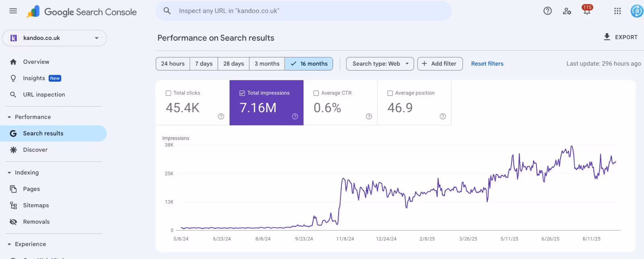Click the Reset filters link
Viewport: 644px width, 259px height.
[487, 64]
